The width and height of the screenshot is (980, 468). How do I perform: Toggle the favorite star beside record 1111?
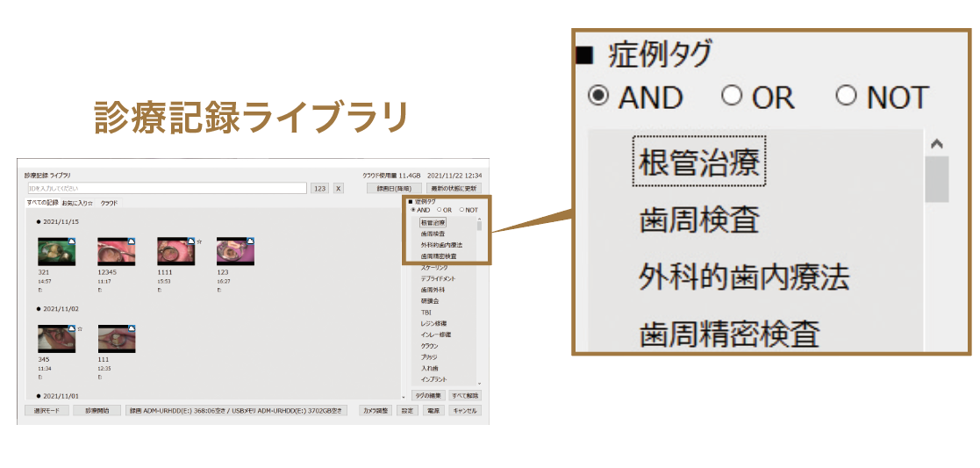coord(200,241)
